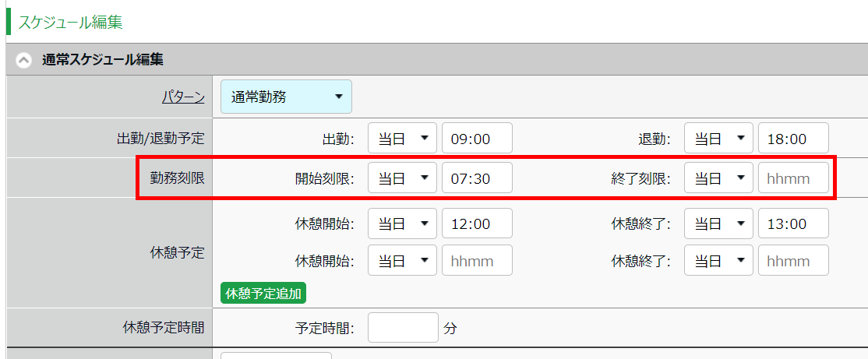Edit the 出勤 time field showing 09:00
The image size is (868, 359).
pyautogui.click(x=477, y=139)
